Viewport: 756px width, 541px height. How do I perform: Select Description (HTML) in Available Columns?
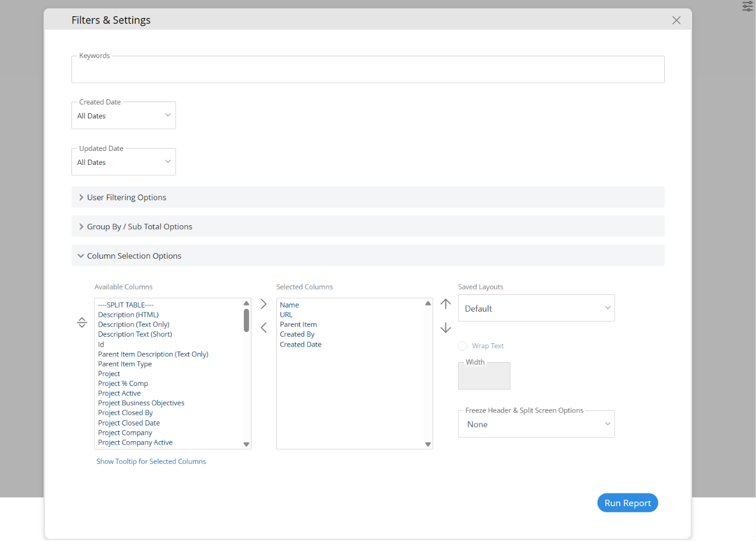click(128, 315)
